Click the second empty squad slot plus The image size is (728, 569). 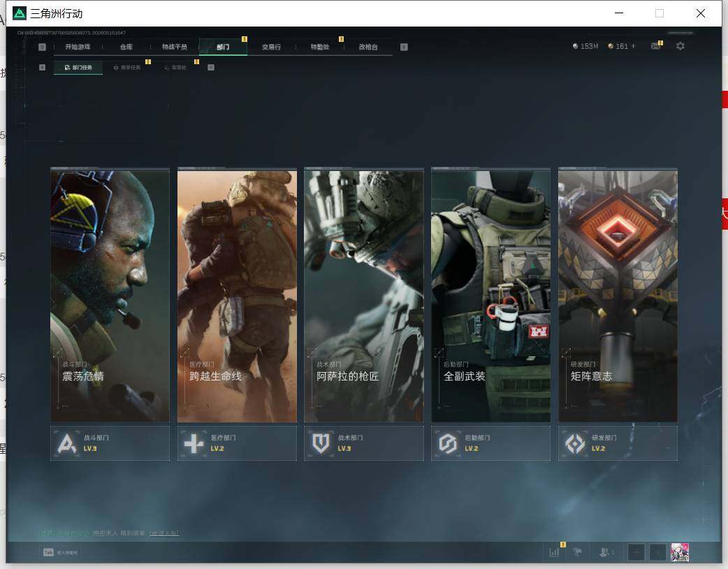pos(657,552)
